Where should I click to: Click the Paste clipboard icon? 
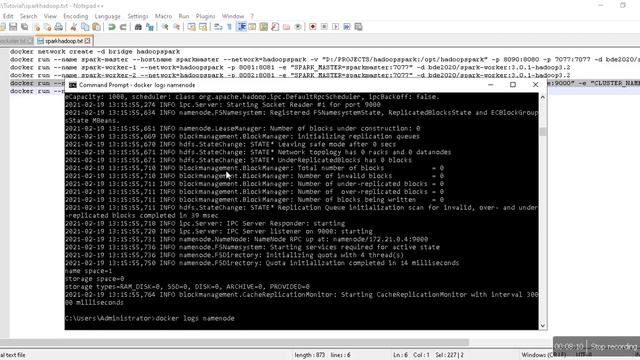96,27
